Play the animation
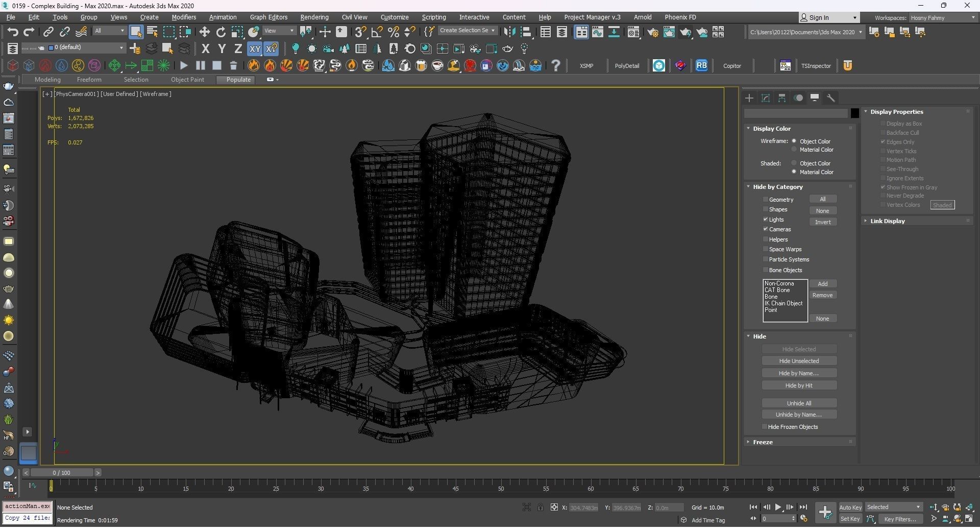The height and width of the screenshot is (531, 980). point(778,507)
